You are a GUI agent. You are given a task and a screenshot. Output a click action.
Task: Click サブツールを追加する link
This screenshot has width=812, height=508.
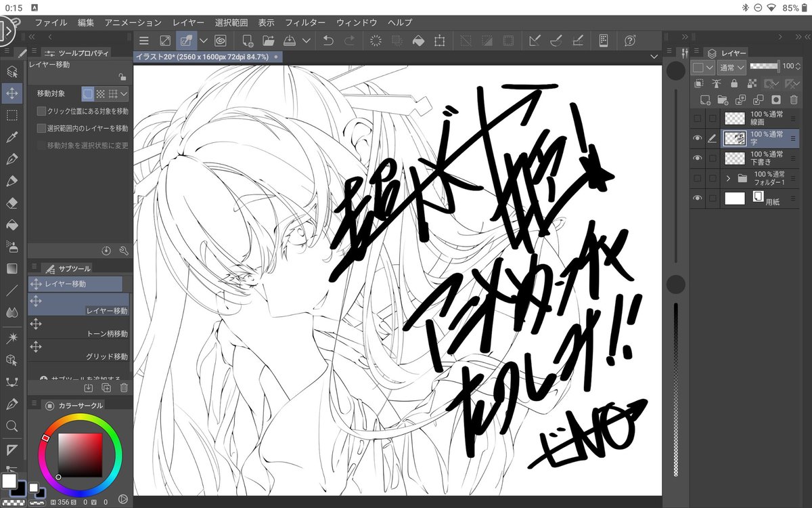81,378
